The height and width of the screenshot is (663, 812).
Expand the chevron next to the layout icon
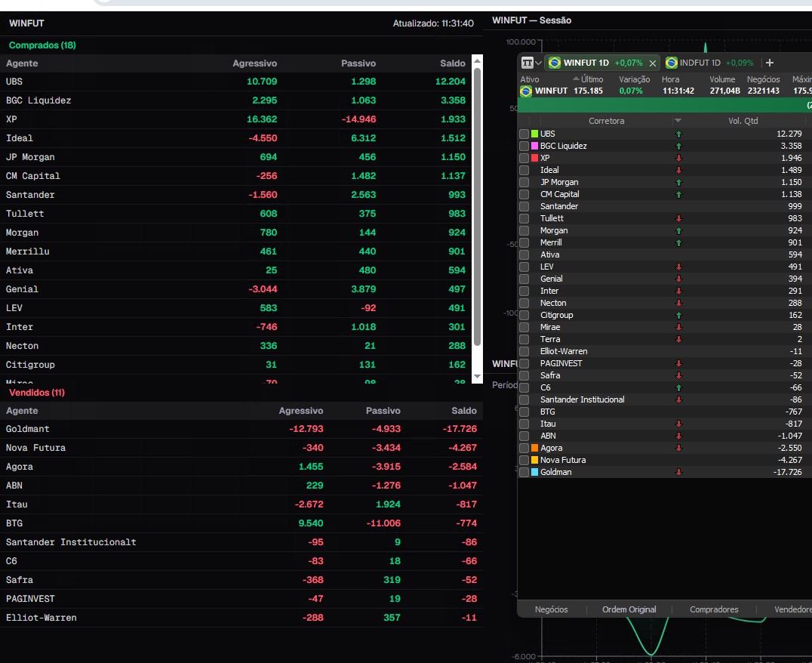pyautogui.click(x=539, y=63)
